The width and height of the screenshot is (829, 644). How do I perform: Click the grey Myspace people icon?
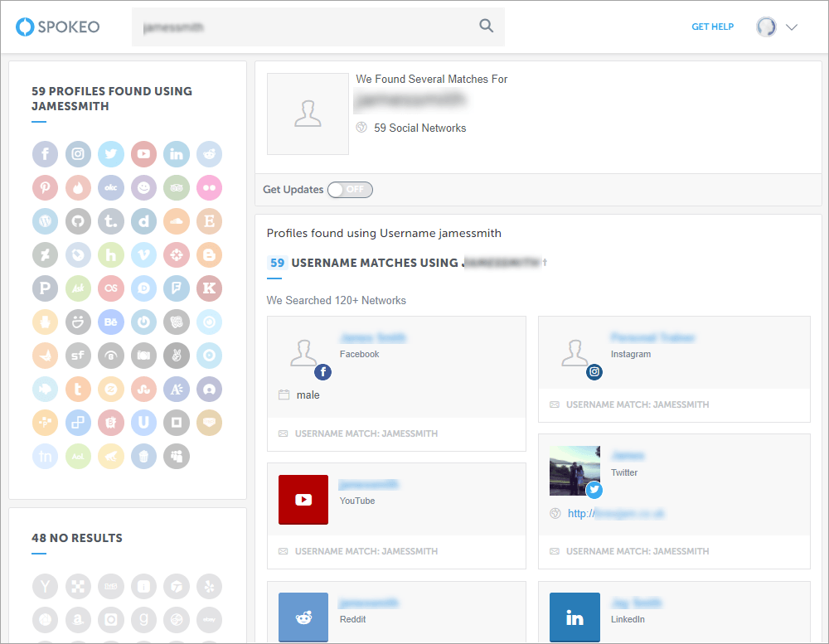[177, 457]
